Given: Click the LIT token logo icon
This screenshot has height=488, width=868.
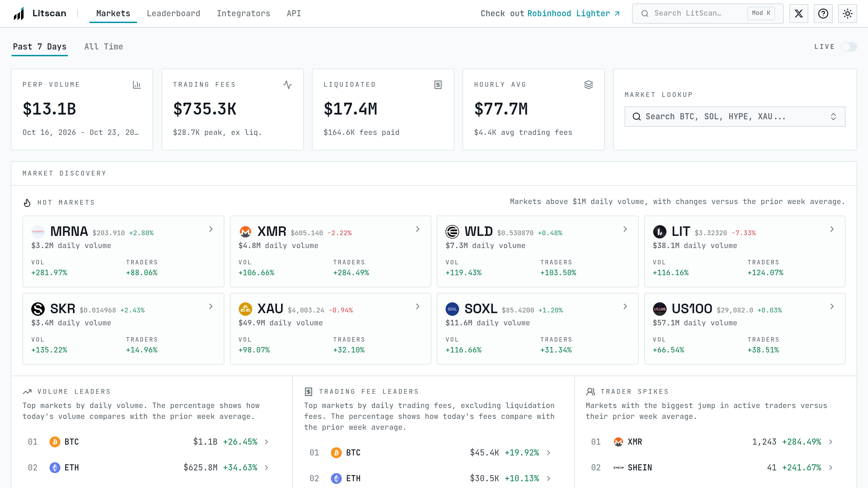Looking at the screenshot, I should 659,232.
